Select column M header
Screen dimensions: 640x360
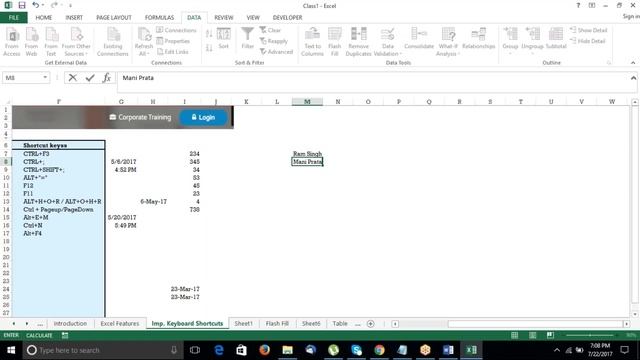coord(307,101)
